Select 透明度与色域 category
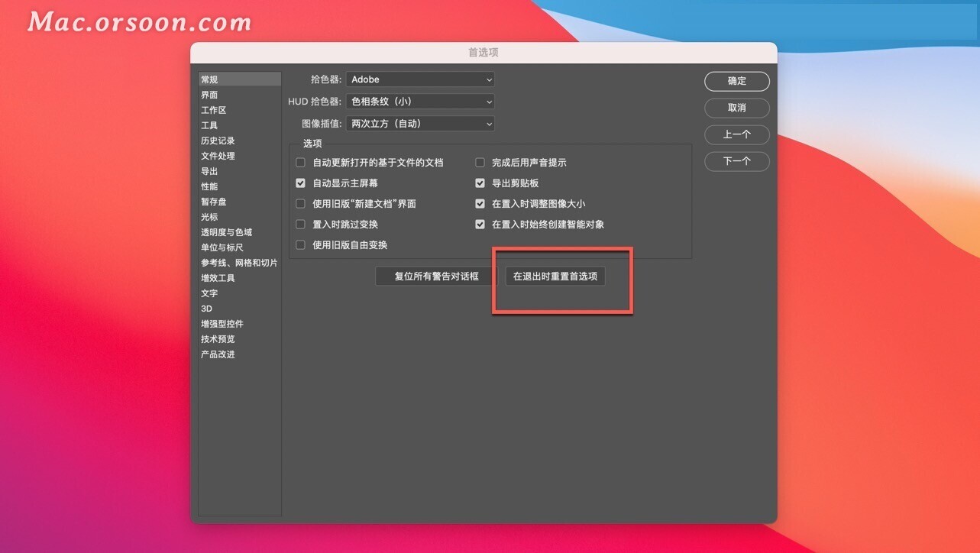 click(x=240, y=232)
